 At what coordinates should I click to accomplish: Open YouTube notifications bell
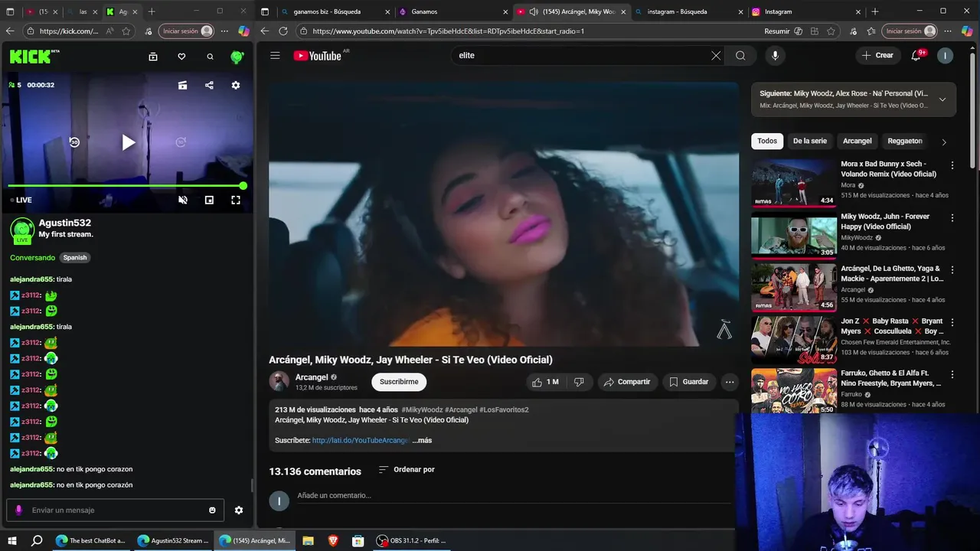[x=916, y=55]
